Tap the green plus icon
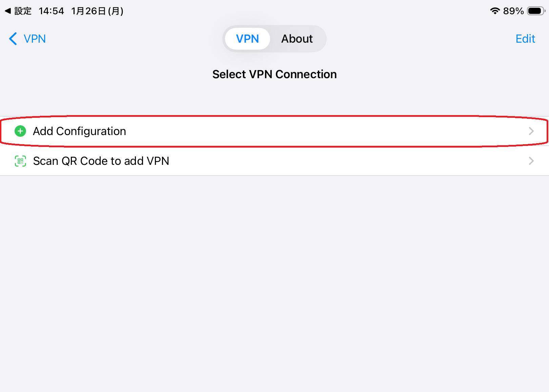This screenshot has width=549, height=392. click(20, 131)
